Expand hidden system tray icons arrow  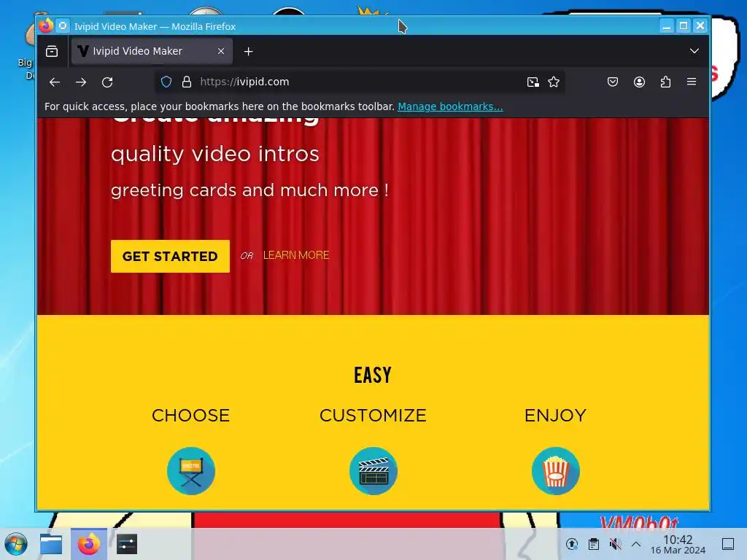coord(636,544)
